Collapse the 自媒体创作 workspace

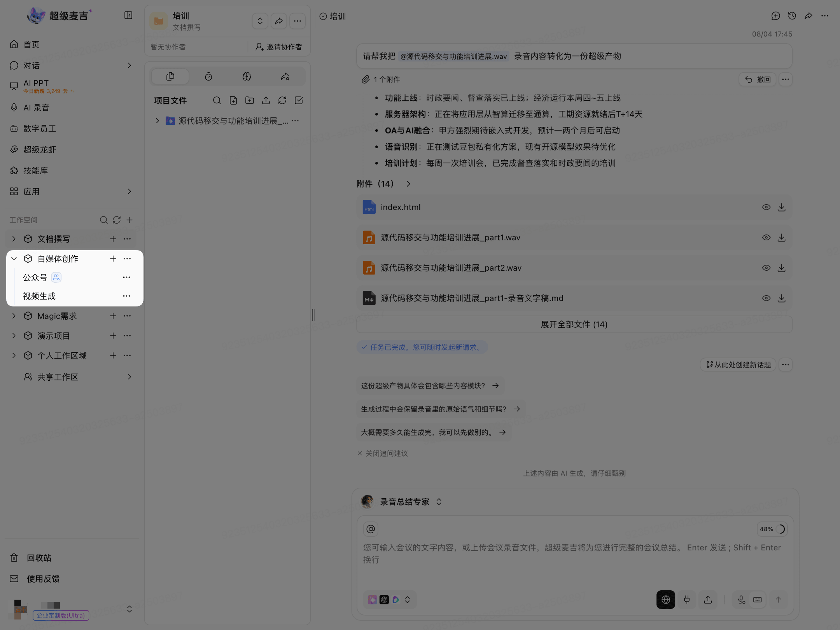point(14,259)
